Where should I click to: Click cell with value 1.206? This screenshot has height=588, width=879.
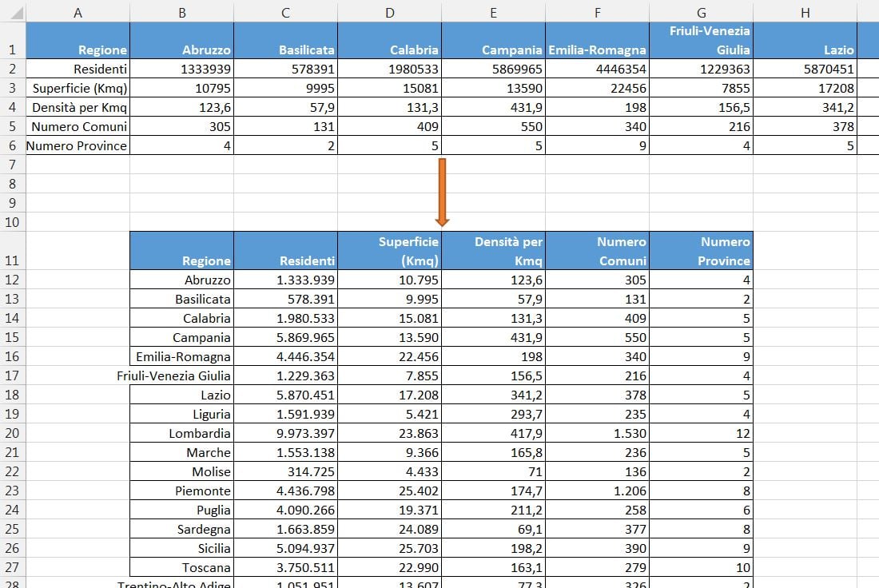click(597, 491)
